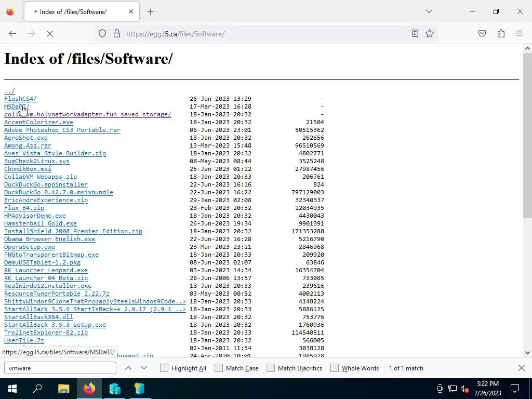
Task: Click the forward arrow navigation button
Action: (x=31, y=34)
